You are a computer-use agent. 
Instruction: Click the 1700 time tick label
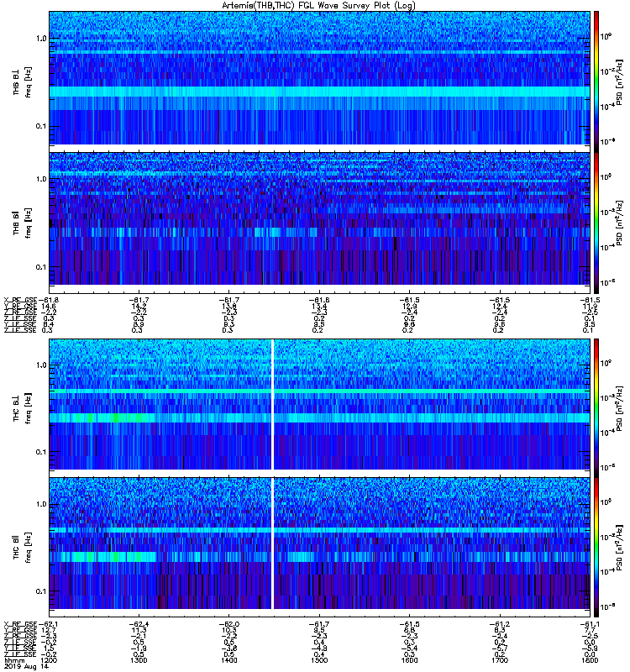click(500, 660)
